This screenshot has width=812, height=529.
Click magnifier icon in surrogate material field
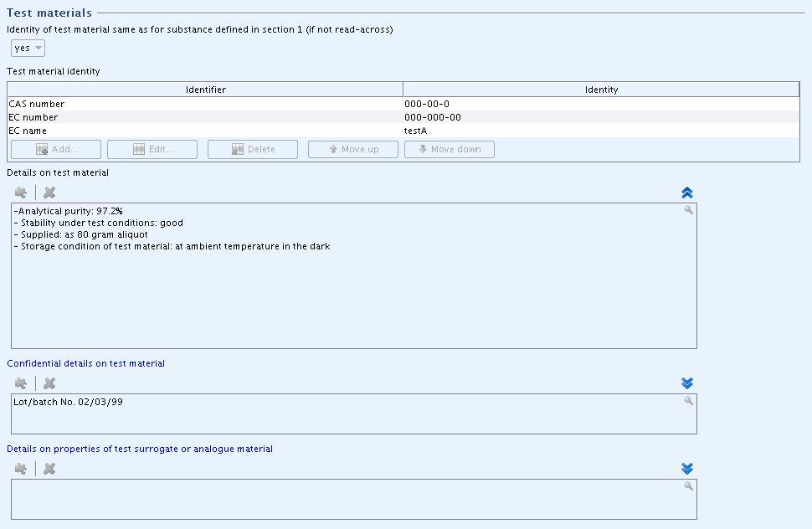click(688, 485)
